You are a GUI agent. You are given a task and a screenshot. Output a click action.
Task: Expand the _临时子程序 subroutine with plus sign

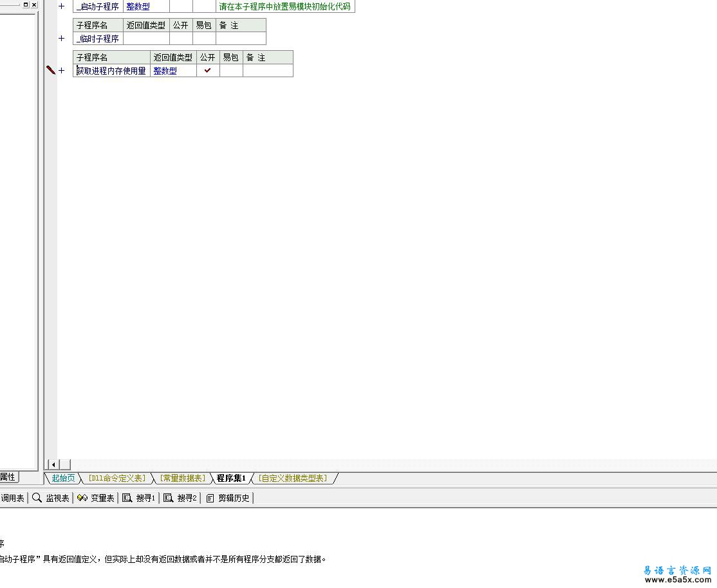point(61,39)
